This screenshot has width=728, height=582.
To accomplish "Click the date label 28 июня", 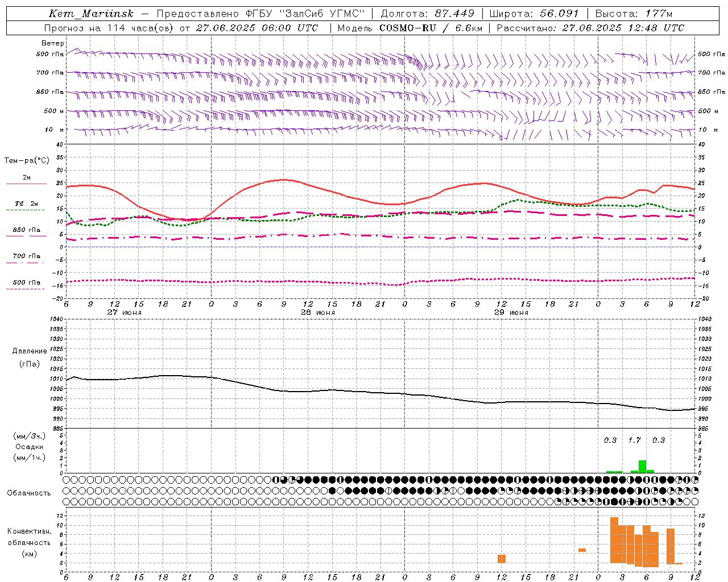I will [x=318, y=312].
